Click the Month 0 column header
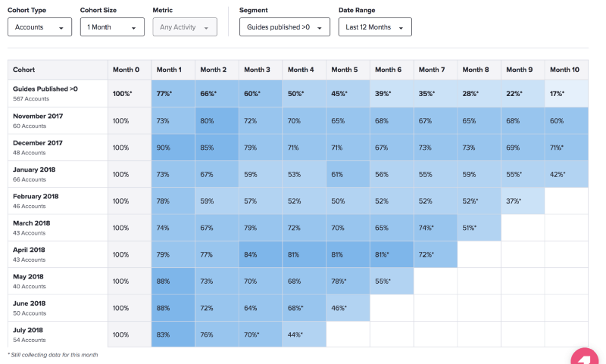 130,70
